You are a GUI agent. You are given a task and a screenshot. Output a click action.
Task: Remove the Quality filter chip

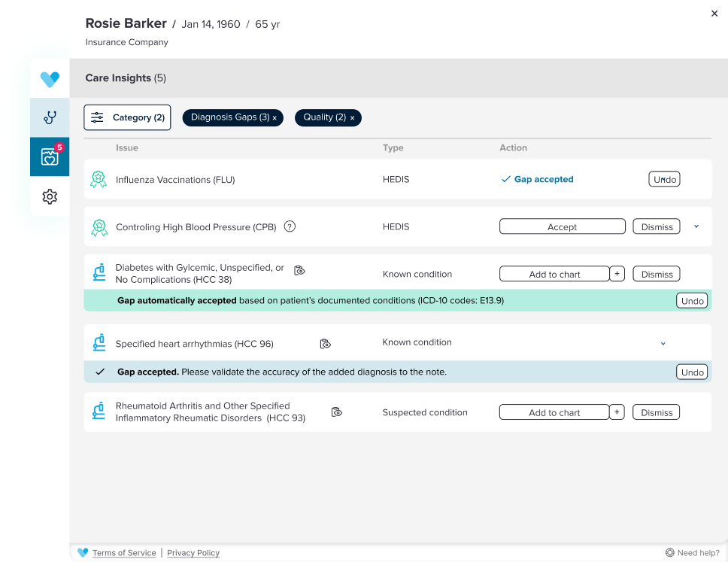tap(352, 118)
